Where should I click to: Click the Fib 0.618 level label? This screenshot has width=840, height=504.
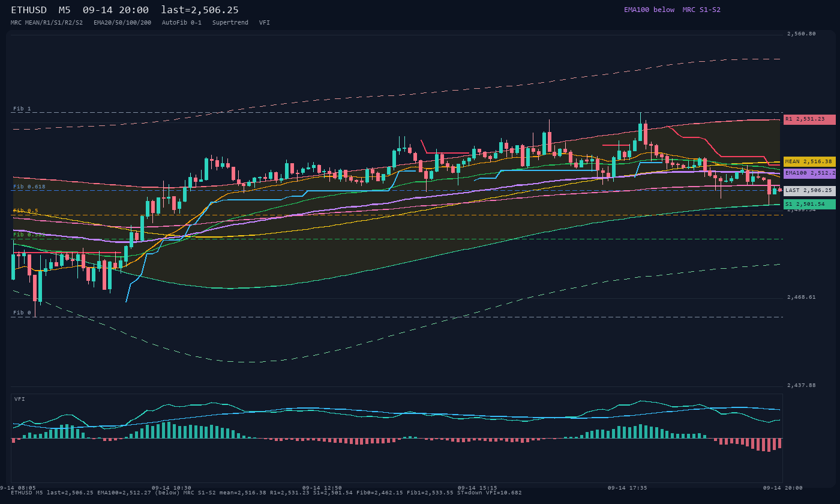(29, 187)
